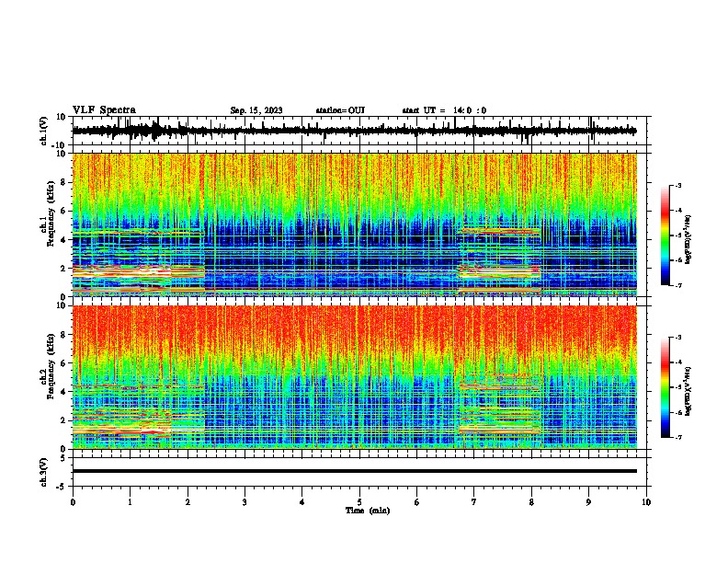Click the "ch.1(V)" waveform axis label

coord(45,131)
